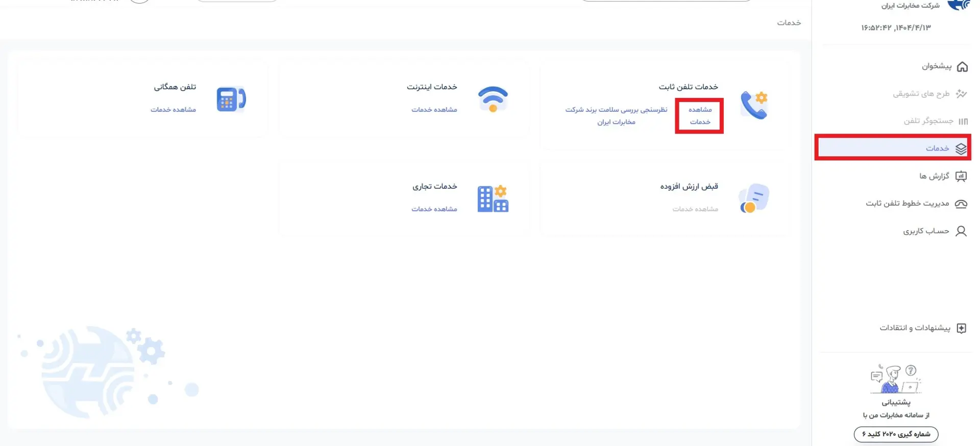This screenshot has width=980, height=446.
Task: Open پیشنهادات و انتقادات link
Action: [915, 328]
